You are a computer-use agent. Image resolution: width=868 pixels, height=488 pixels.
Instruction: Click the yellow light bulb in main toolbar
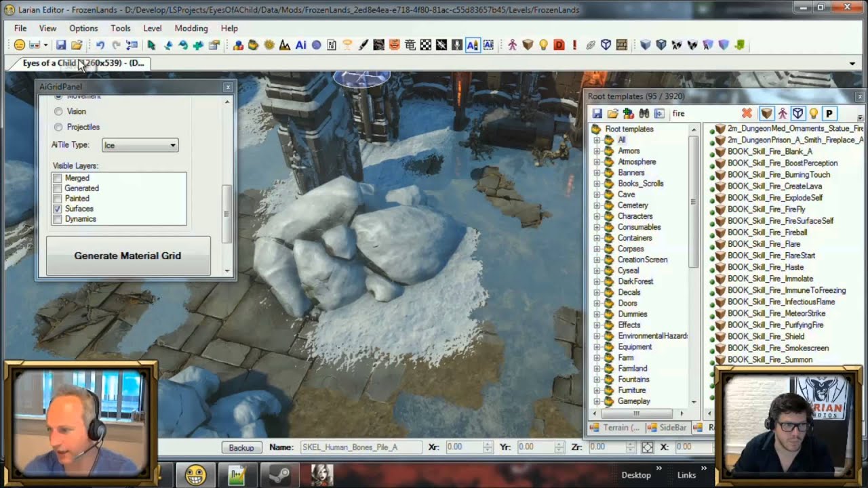point(543,45)
